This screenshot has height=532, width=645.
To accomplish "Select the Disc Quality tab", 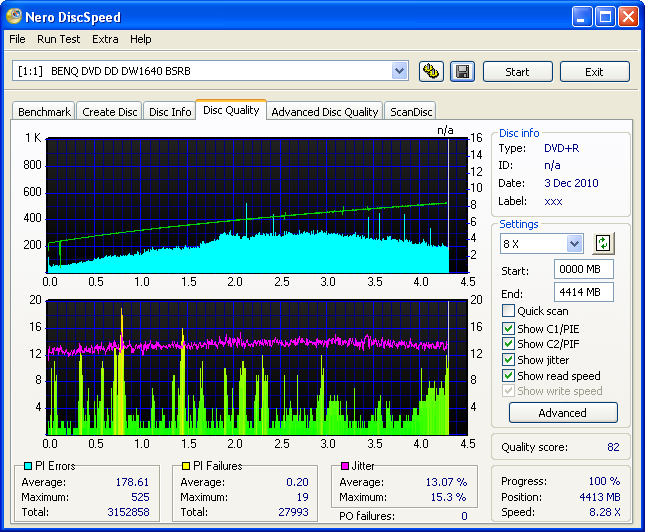I will pyautogui.click(x=231, y=110).
